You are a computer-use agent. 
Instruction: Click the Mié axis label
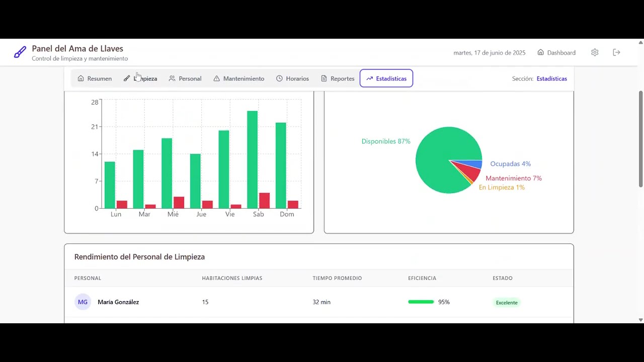(173, 214)
